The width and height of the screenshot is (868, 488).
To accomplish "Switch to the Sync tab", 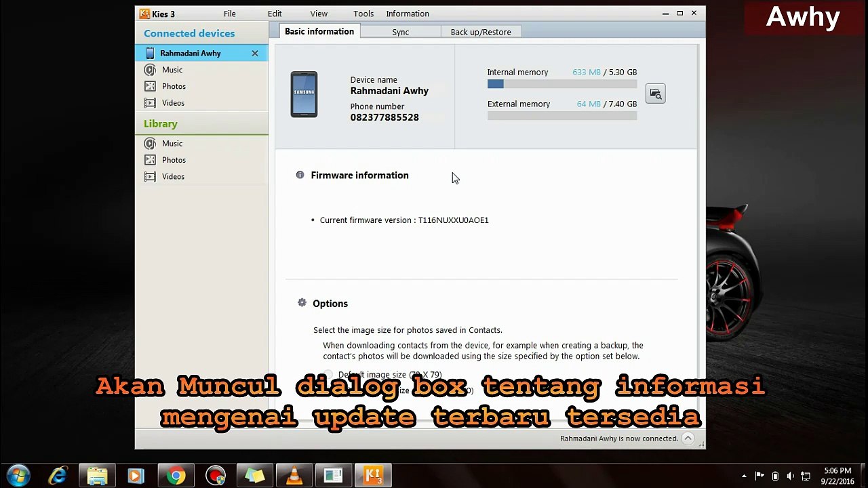I will 400,32.
